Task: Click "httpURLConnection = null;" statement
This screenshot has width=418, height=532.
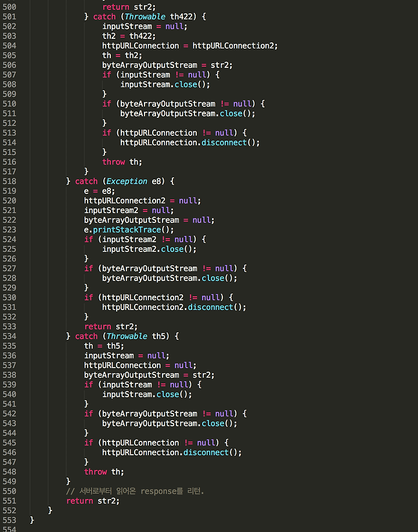Action: [140, 365]
